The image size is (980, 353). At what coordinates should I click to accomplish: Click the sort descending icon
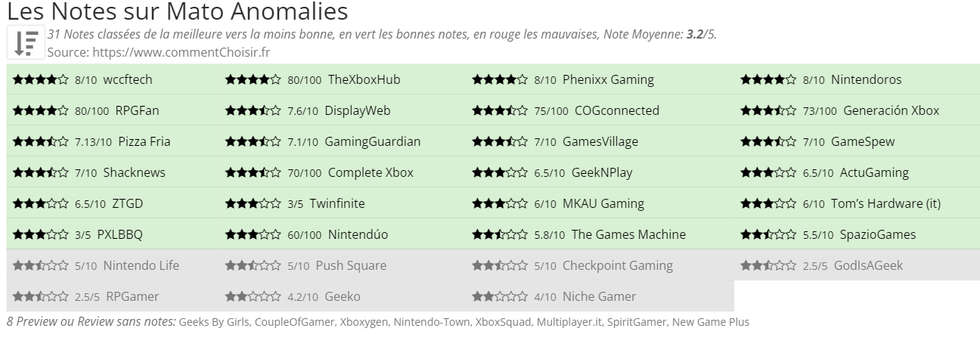(x=26, y=43)
